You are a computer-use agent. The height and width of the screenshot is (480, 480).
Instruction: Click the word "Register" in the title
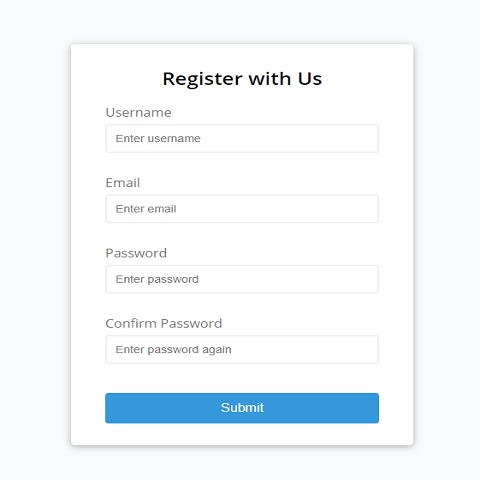[x=203, y=80]
